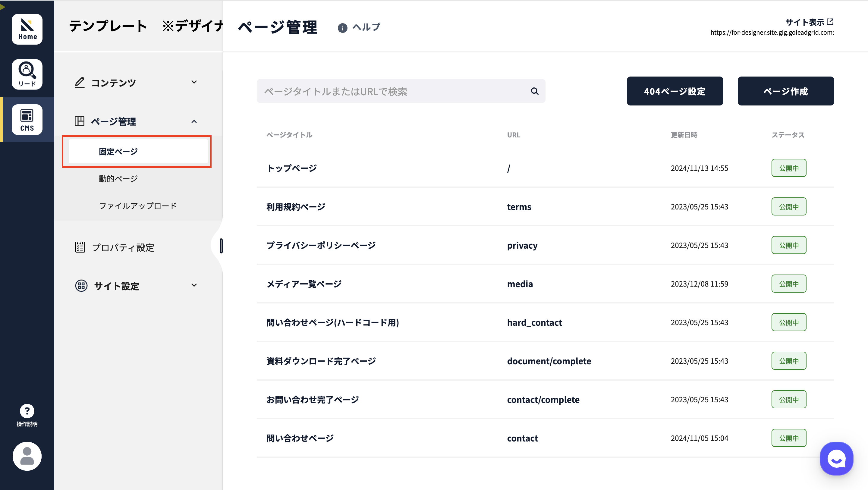Click the magnifier search icon in search box
This screenshot has height=490, width=868.
534,91
